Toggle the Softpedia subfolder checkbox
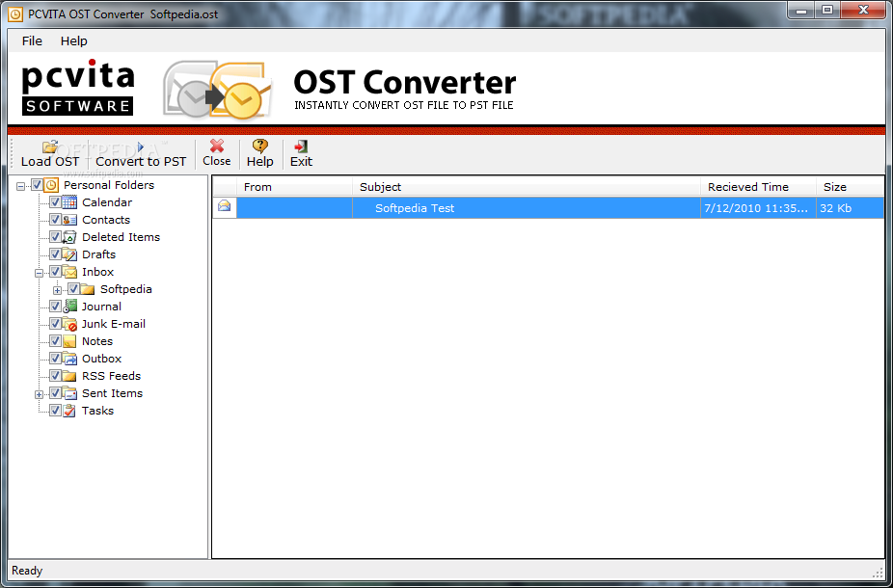 (73, 289)
